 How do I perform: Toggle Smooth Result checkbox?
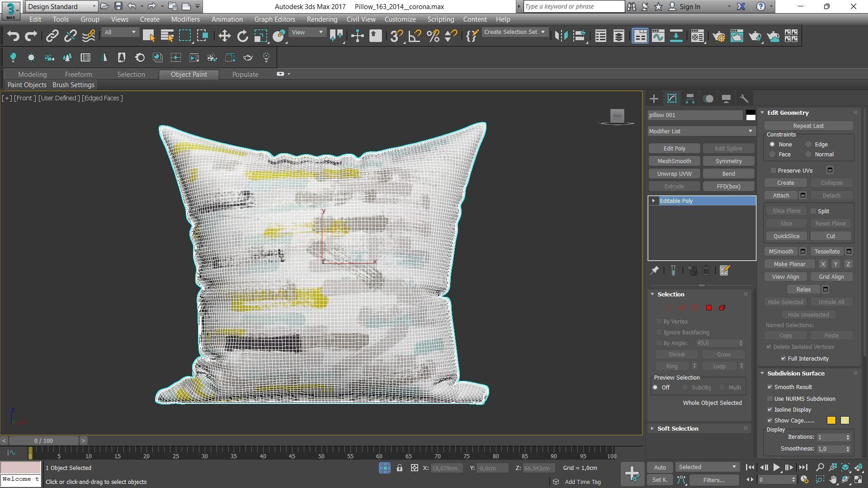770,387
